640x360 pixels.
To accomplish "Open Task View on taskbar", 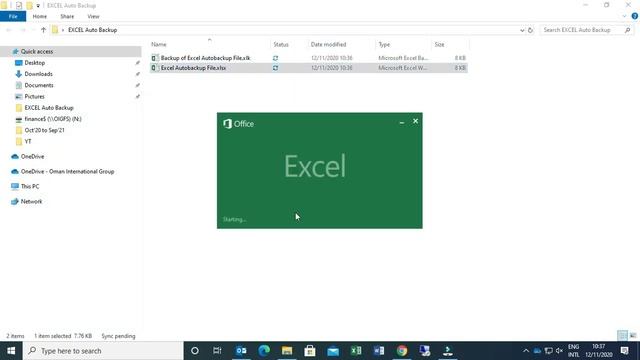I will pyautogui.click(x=217, y=351).
